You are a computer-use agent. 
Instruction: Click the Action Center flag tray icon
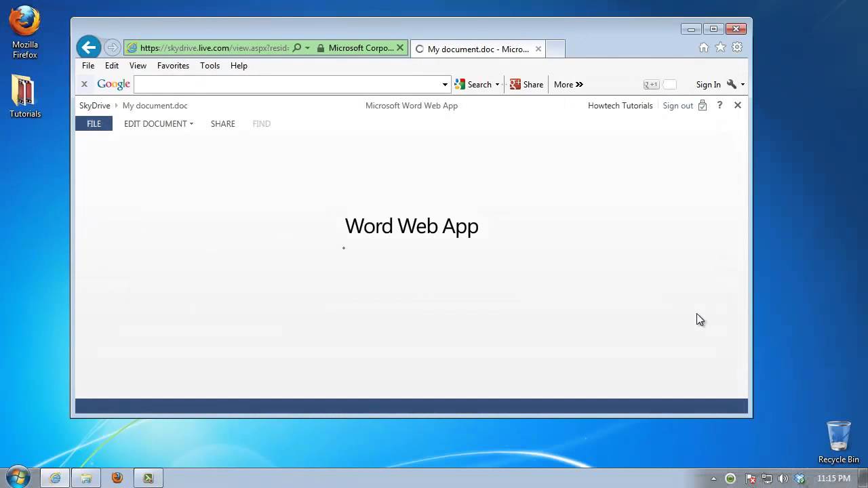coord(751,479)
